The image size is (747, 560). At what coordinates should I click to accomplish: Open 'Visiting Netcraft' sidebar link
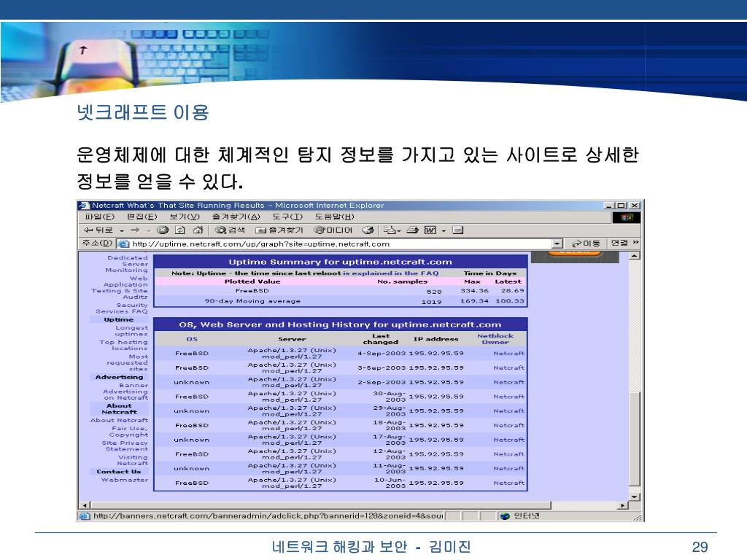(x=133, y=460)
